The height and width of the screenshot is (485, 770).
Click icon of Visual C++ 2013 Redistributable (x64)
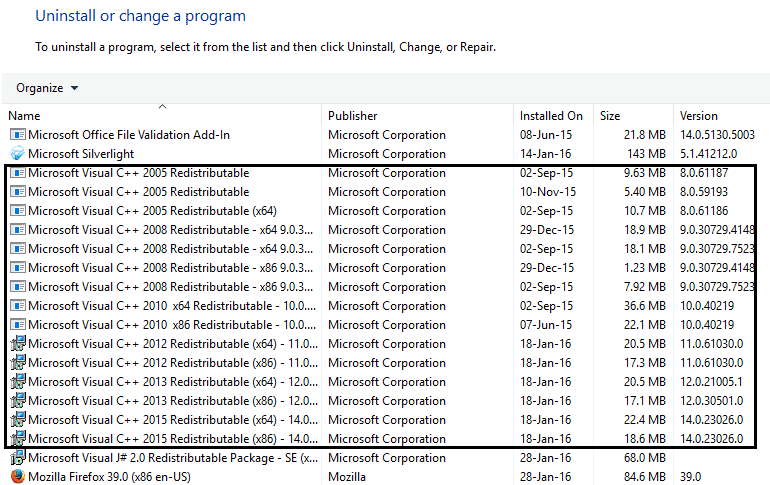click(18, 382)
